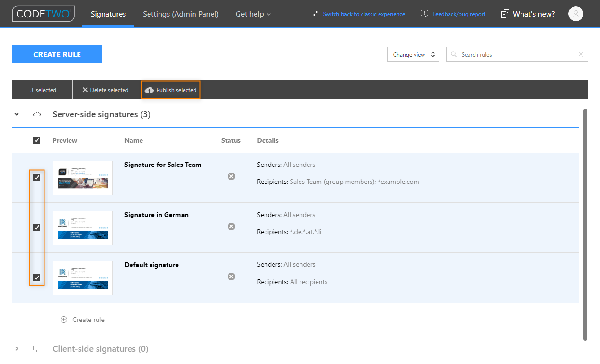
Task: Click the cloud icon by Server-side signatures
Action: (x=37, y=114)
